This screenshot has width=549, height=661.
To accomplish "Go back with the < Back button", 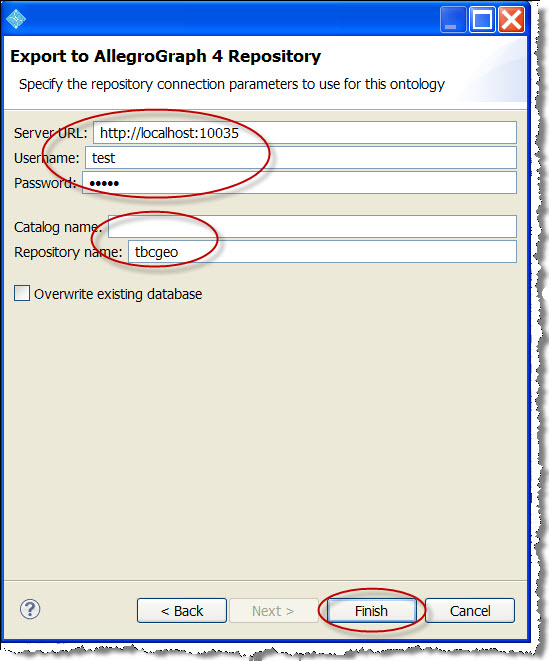I will 182,610.
